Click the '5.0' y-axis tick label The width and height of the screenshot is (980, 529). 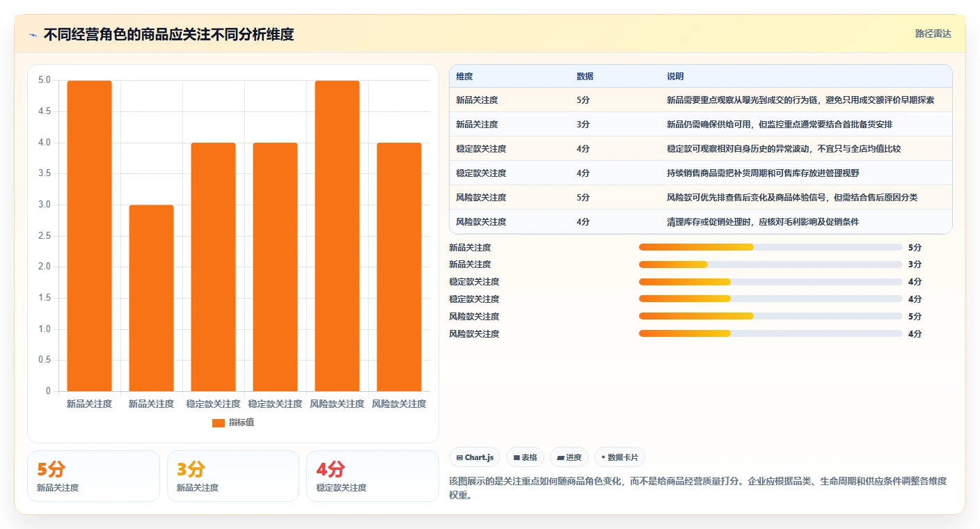[x=44, y=80]
